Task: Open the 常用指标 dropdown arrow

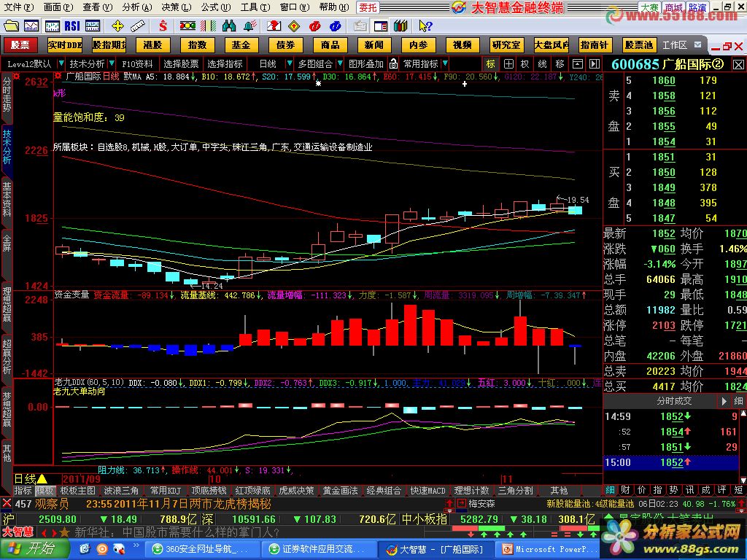Action: 444,64
